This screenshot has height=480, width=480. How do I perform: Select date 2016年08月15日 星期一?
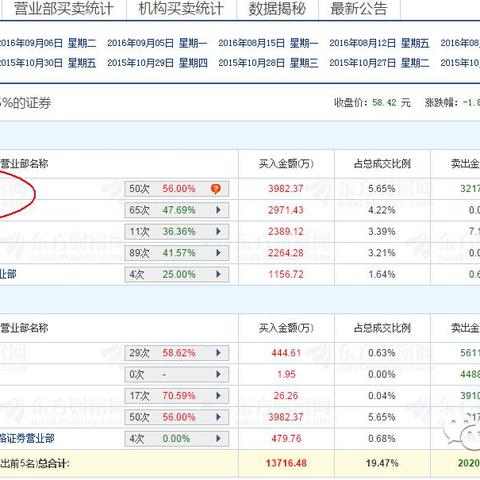pos(268,43)
